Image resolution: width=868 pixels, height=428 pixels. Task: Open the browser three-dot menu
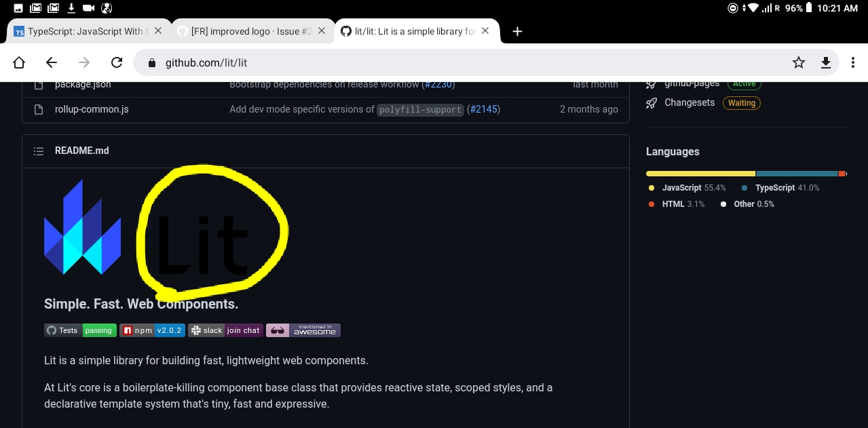pyautogui.click(x=853, y=62)
